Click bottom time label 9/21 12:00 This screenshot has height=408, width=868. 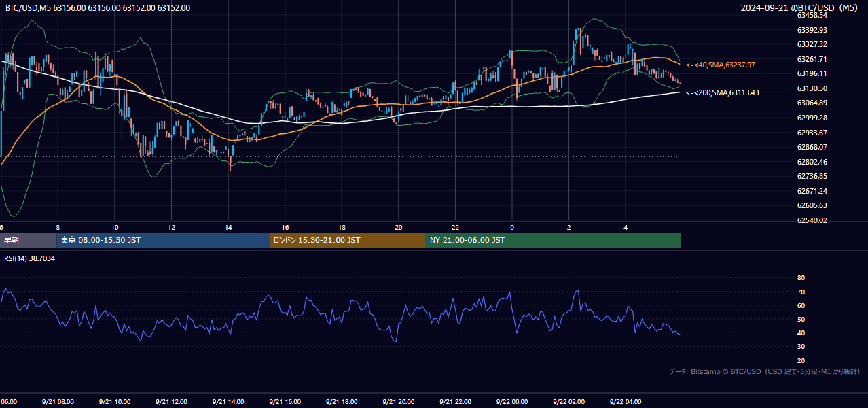click(x=171, y=402)
